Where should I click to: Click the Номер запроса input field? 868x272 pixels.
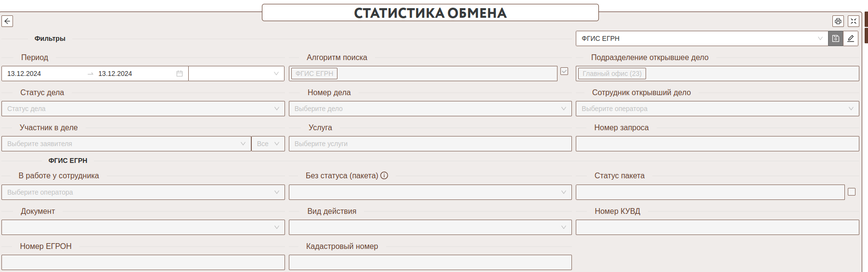point(717,144)
